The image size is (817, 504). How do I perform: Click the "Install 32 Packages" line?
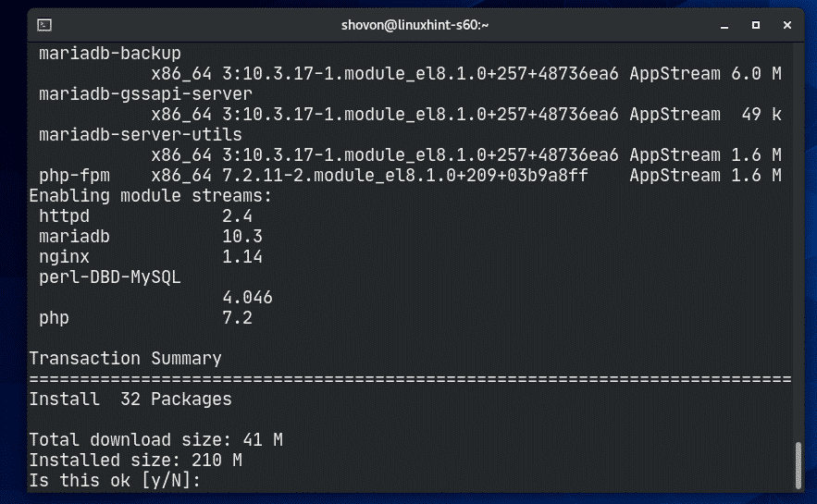tap(130, 399)
